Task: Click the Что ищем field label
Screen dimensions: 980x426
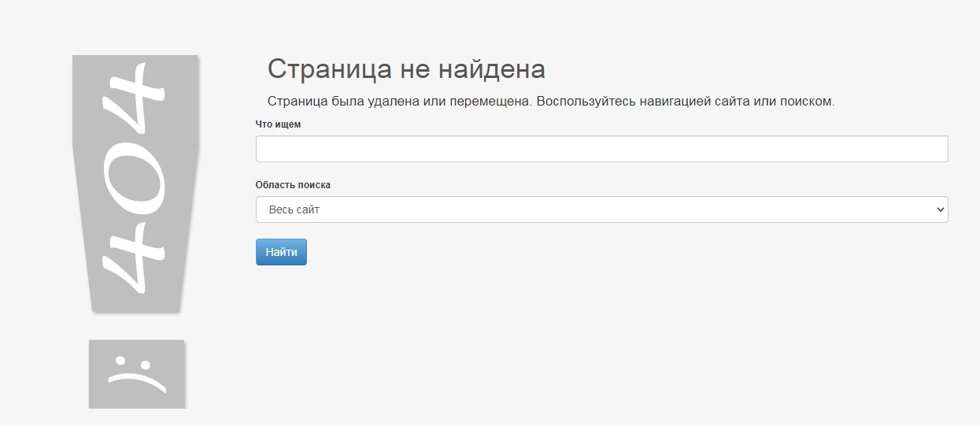Action: (278, 124)
